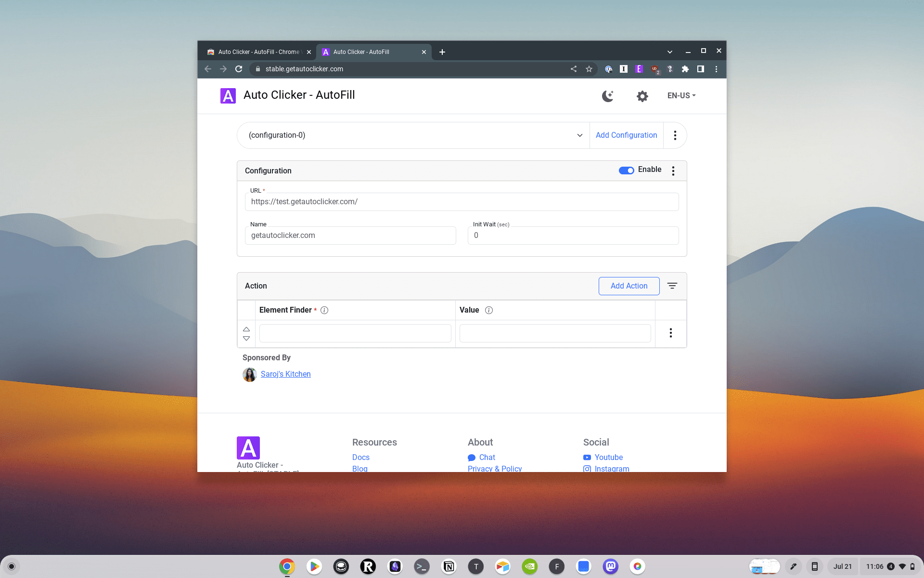924x578 pixels.
Task: Move action row down arrow
Action: click(x=246, y=338)
